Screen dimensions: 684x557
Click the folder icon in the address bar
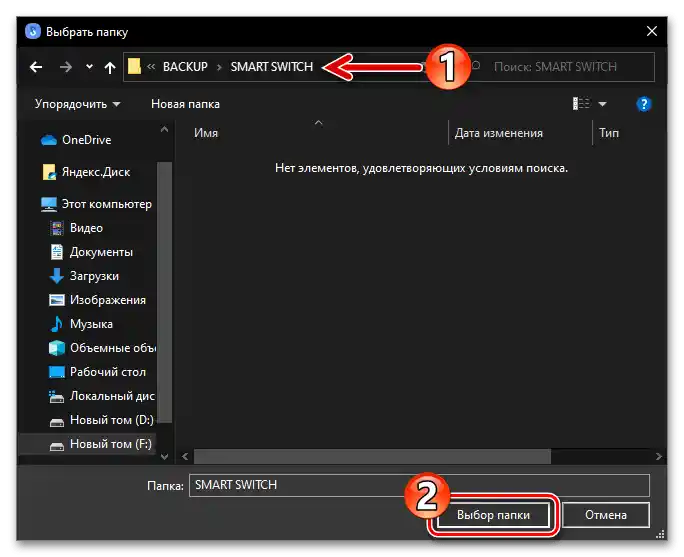(x=134, y=66)
